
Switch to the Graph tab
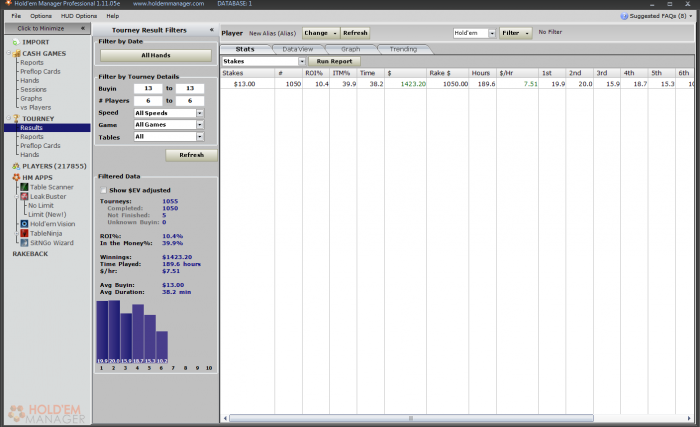pos(350,49)
